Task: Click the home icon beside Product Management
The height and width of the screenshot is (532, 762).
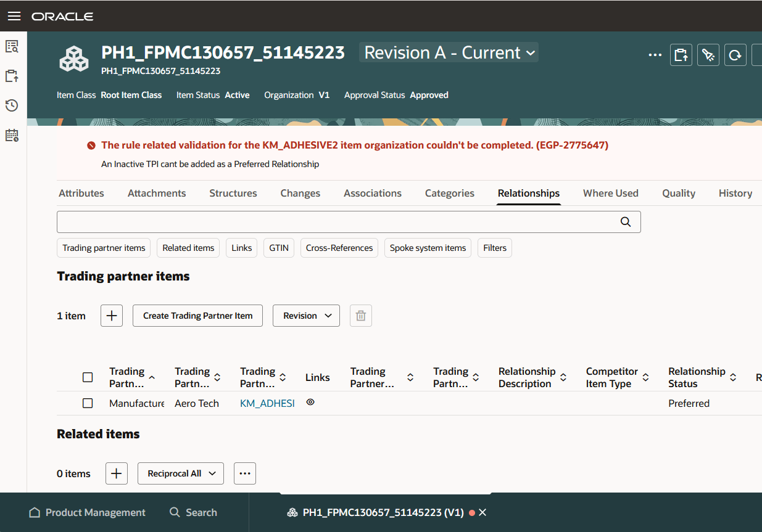Action: point(35,512)
